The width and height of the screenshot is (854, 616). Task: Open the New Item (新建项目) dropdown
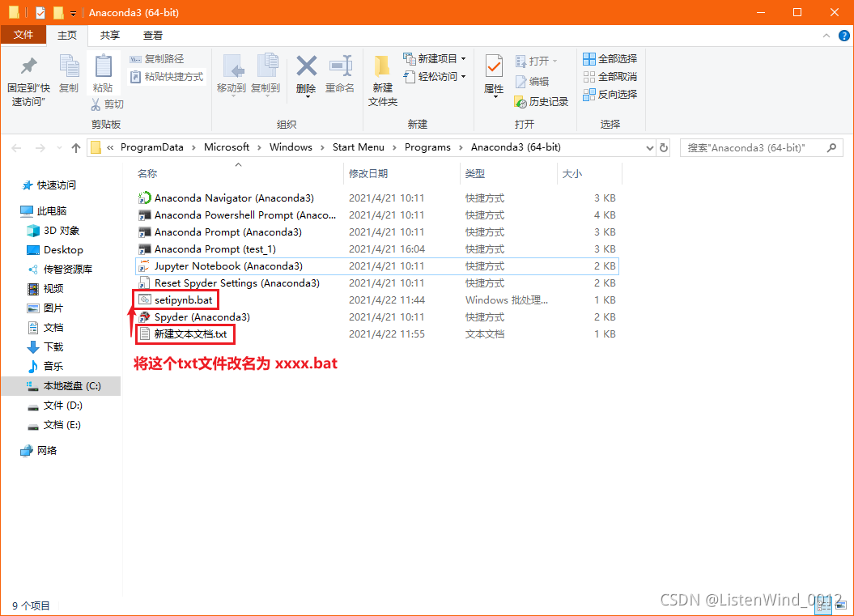click(x=435, y=59)
